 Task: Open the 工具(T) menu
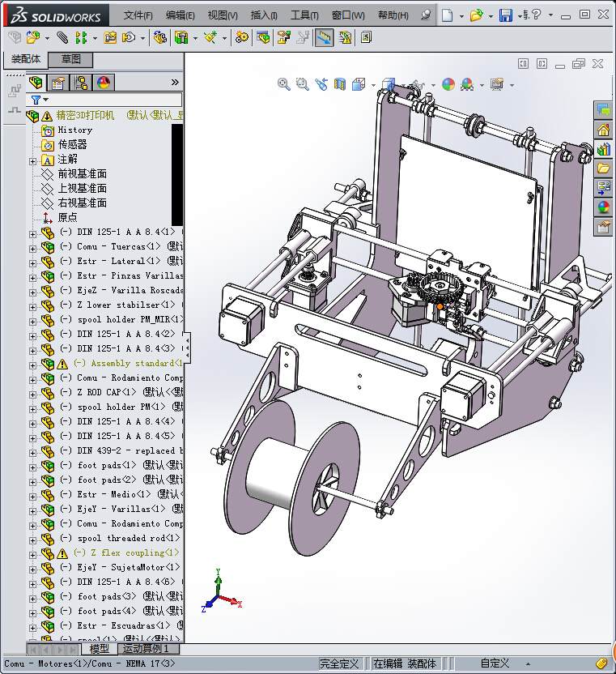(x=304, y=15)
